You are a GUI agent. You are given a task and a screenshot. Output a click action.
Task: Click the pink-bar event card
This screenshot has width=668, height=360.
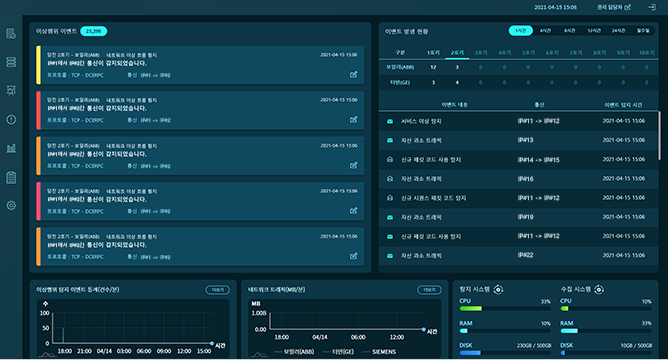tap(200, 201)
